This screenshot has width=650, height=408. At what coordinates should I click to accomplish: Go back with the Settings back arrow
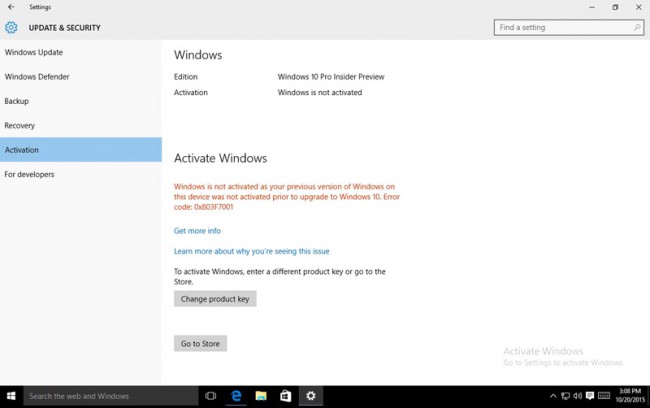point(11,7)
